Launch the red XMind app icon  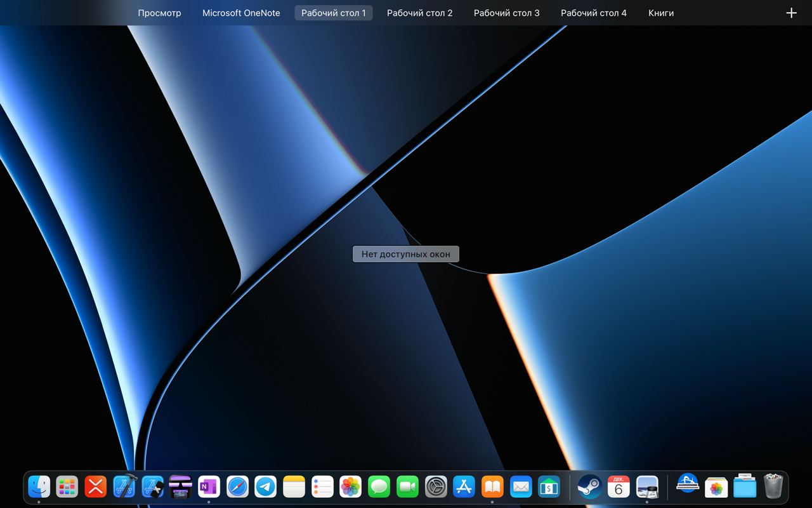96,487
